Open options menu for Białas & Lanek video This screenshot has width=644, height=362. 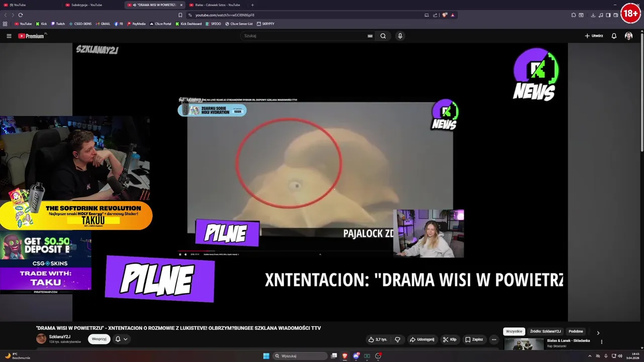[x=601, y=342]
